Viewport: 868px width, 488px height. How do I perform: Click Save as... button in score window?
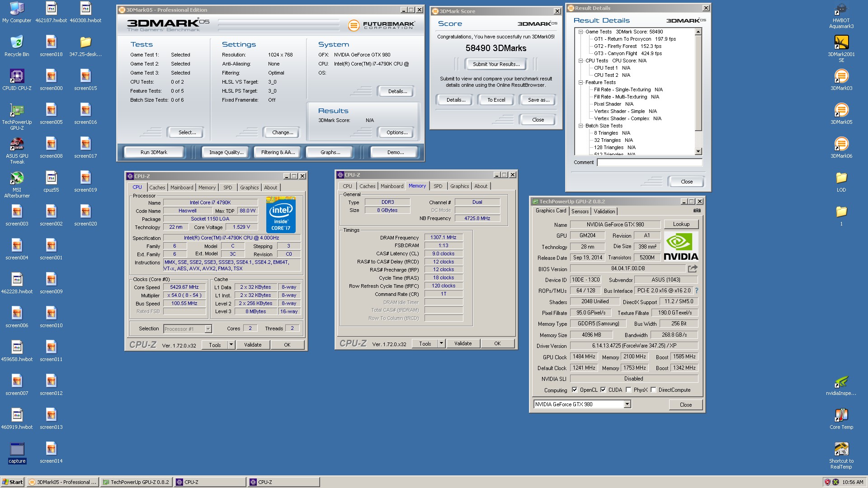(538, 100)
